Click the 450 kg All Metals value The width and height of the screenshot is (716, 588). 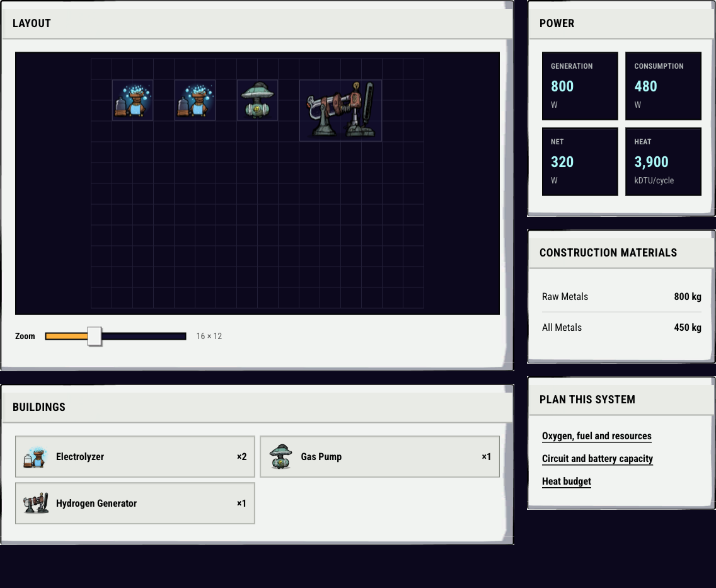click(688, 328)
